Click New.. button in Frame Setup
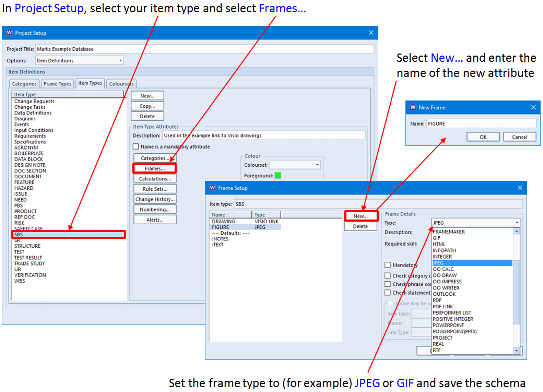This screenshot has width=543, height=392. (x=360, y=216)
